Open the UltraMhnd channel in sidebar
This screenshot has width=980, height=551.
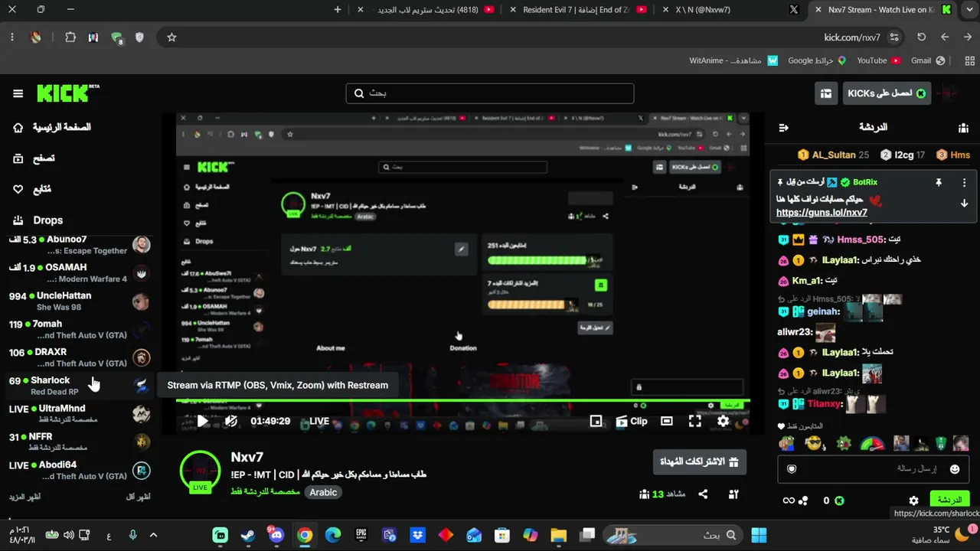(80, 414)
